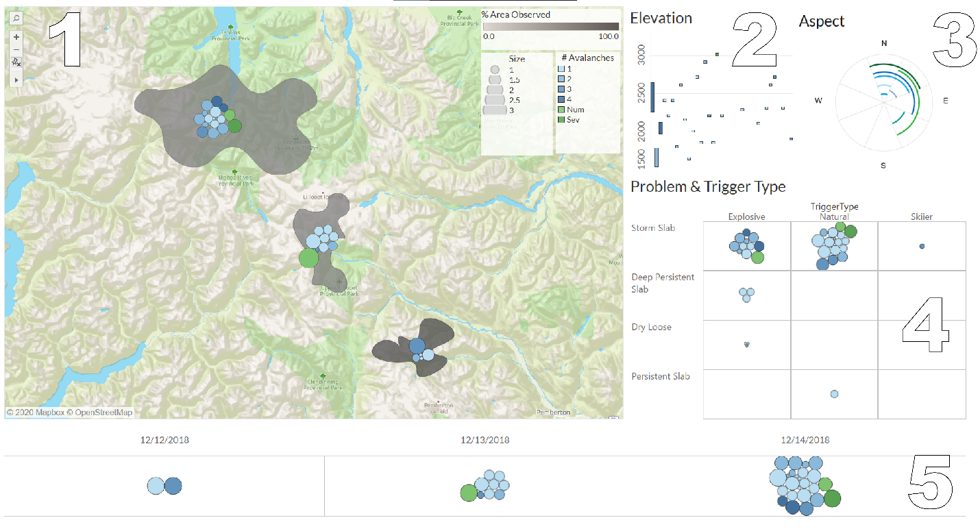This screenshot has height=531, width=980.
Task: Click the TriggerType column heading
Action: pyautogui.click(x=834, y=206)
